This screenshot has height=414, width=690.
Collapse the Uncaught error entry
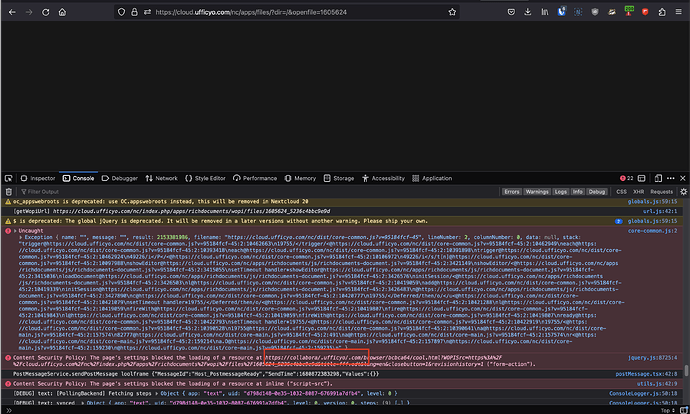(x=15, y=231)
